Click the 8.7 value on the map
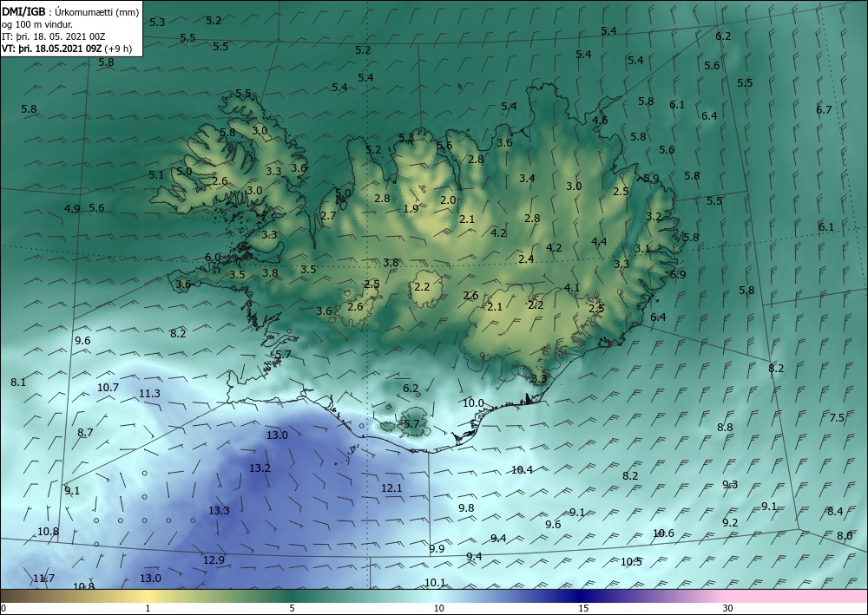Screen dimensions: 868x615 85,433
